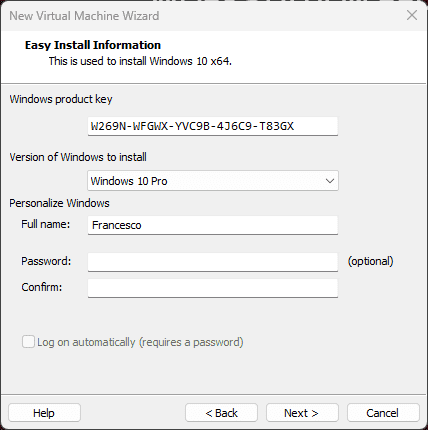Click the Help button
Screen dimensions: 428x430
click(44, 413)
